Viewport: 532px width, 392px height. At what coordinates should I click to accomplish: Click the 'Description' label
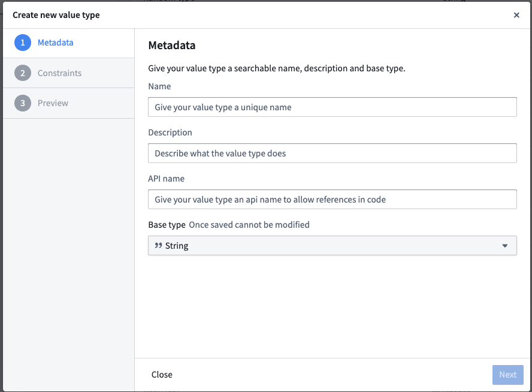pyautogui.click(x=170, y=132)
